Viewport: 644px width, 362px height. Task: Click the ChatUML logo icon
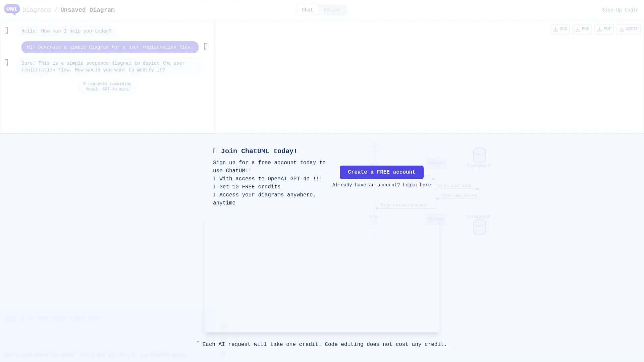point(11,10)
